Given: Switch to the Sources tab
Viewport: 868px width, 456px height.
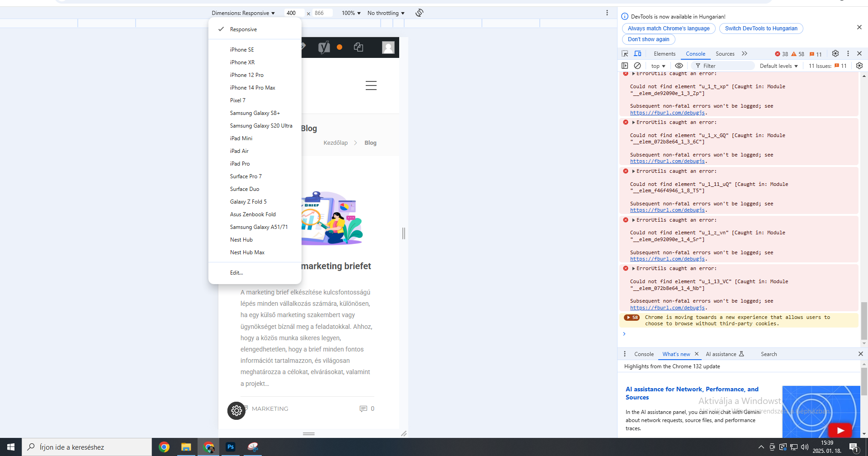Looking at the screenshot, I should 725,54.
